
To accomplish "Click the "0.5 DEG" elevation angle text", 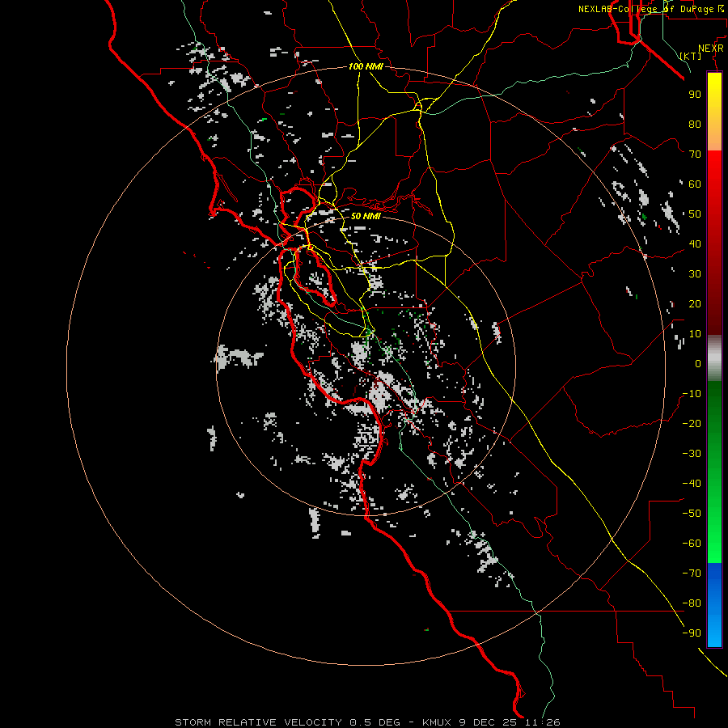I will [x=375, y=722].
